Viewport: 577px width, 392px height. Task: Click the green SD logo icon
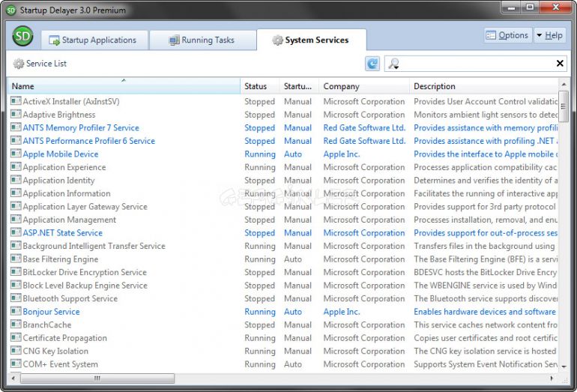click(x=22, y=36)
